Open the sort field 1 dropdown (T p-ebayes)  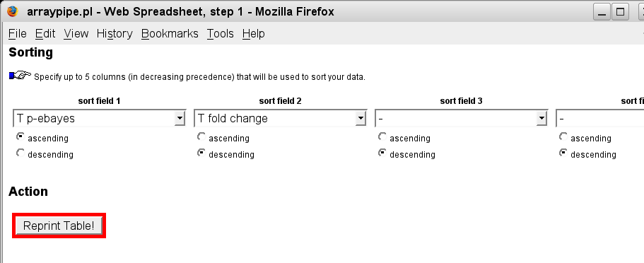100,118
